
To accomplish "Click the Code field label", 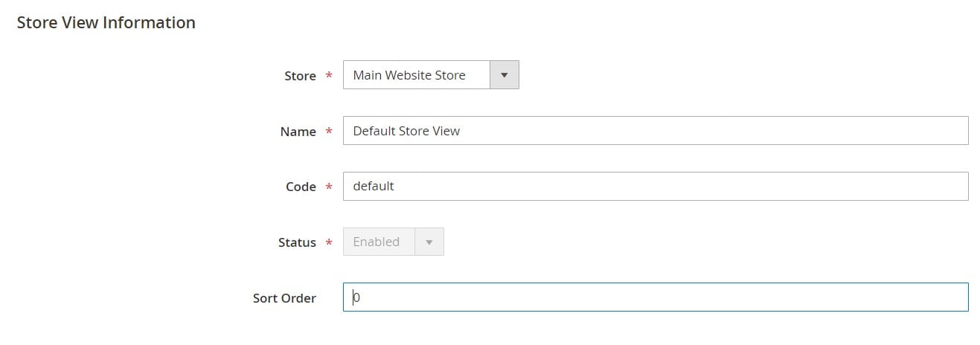I will coord(301,187).
